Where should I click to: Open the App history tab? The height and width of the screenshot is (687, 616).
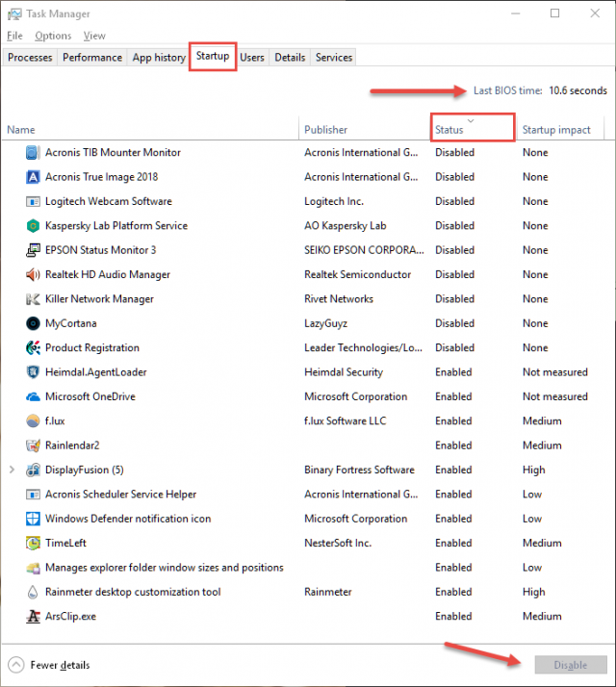tap(159, 58)
